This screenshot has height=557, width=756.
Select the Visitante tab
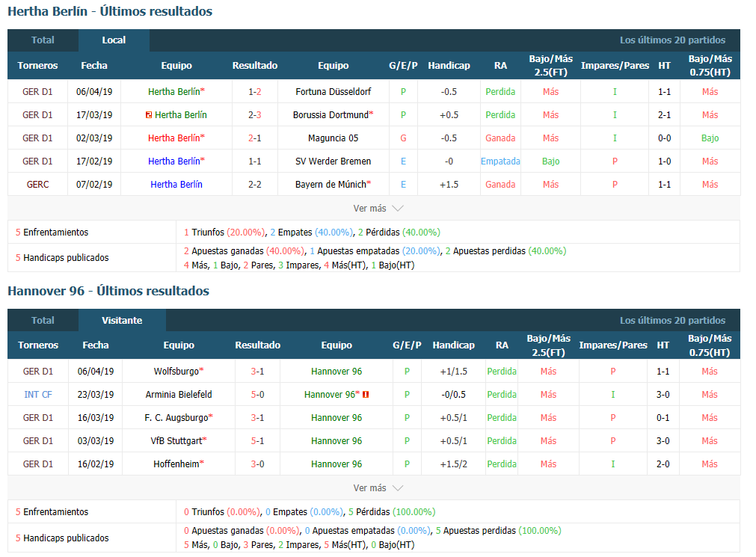(x=122, y=320)
